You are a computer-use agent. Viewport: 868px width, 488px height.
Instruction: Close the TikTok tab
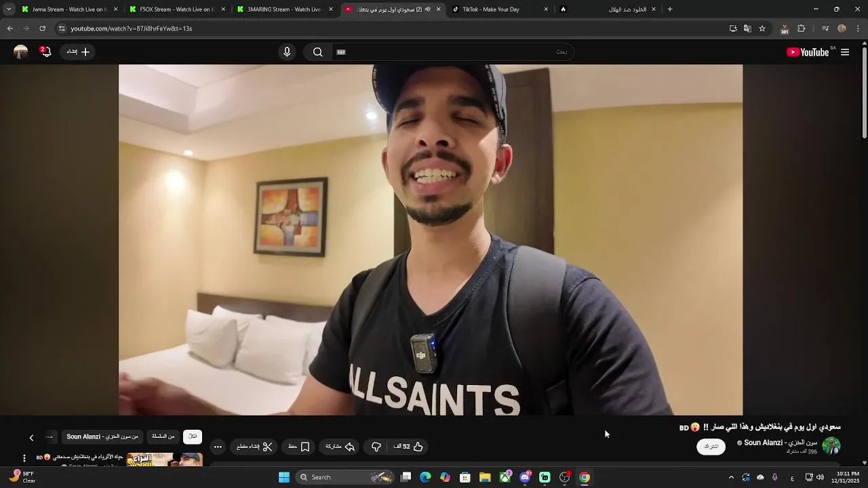[x=546, y=9]
